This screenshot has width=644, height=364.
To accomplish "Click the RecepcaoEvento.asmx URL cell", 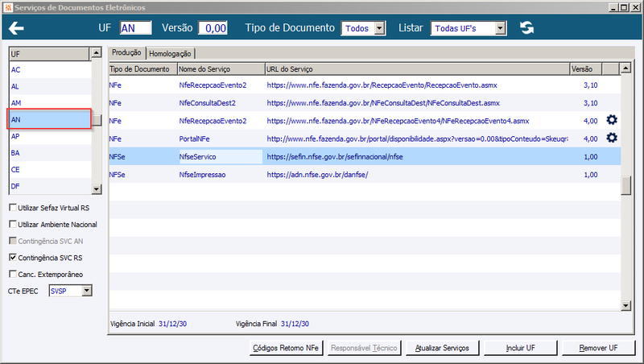I will (x=382, y=85).
